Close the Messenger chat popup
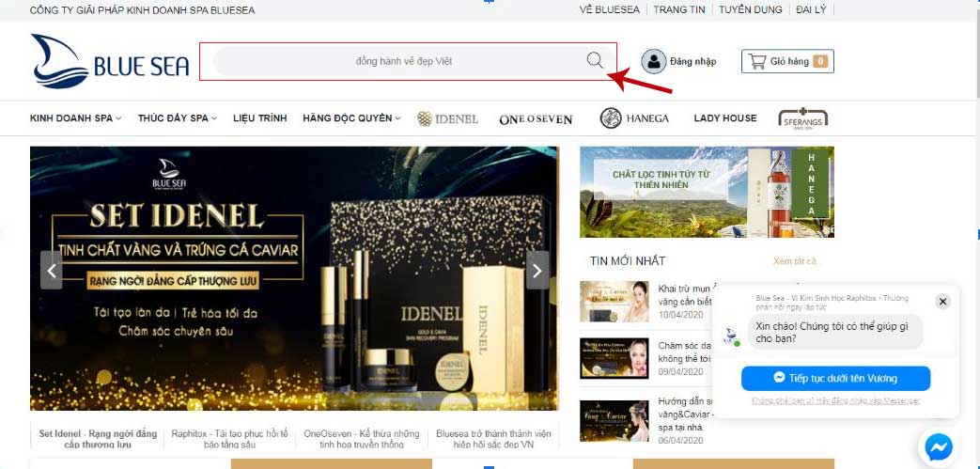Image resolution: width=980 pixels, height=469 pixels. pyautogui.click(x=942, y=302)
